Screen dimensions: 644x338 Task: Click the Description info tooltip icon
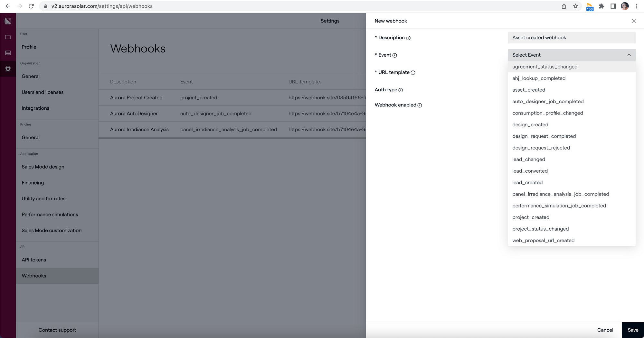408,38
